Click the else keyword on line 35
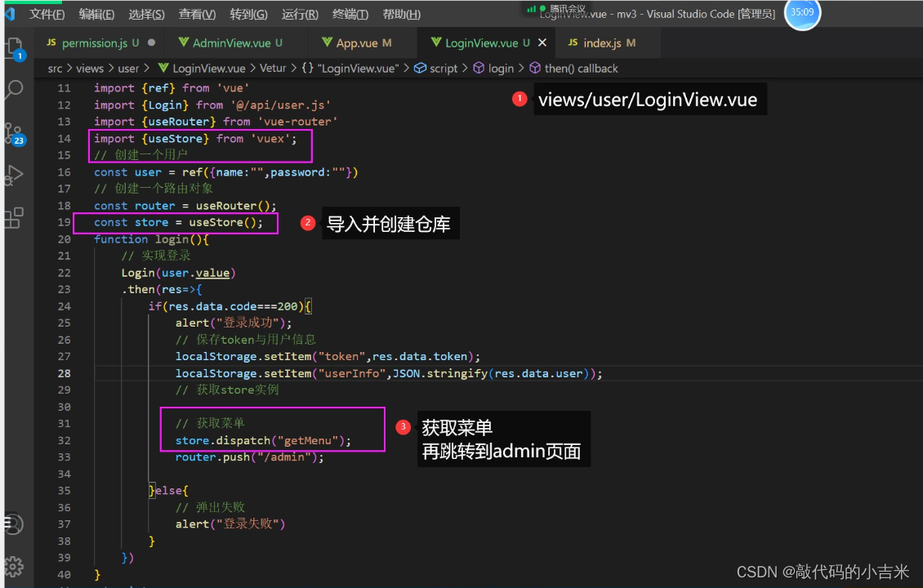The height and width of the screenshot is (588, 923). click(x=169, y=491)
